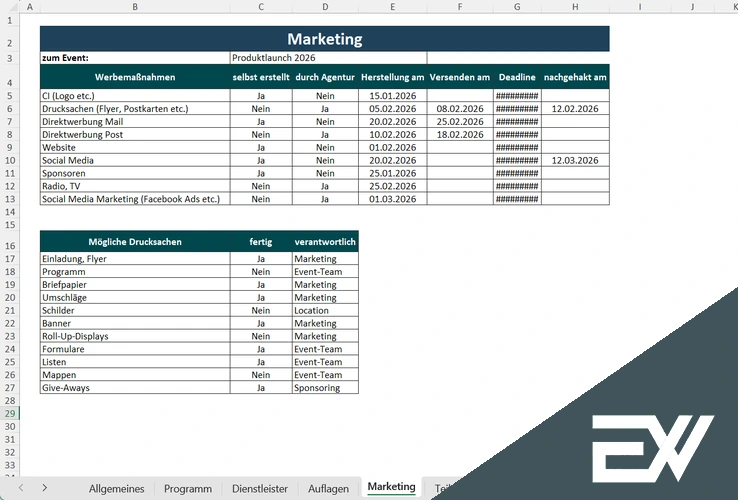Image resolution: width=738 pixels, height=500 pixels.
Task: Click the previous sheet navigation arrow
Action: tap(19, 488)
